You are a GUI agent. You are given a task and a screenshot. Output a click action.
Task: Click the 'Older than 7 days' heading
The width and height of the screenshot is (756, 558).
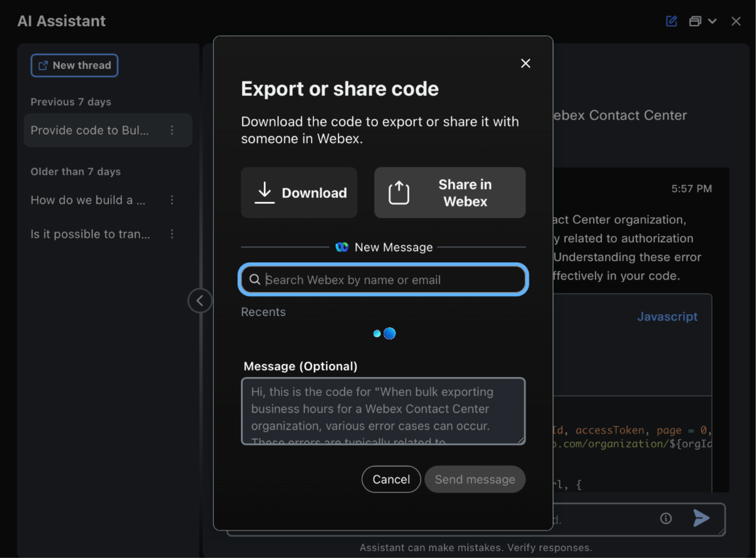[75, 172]
